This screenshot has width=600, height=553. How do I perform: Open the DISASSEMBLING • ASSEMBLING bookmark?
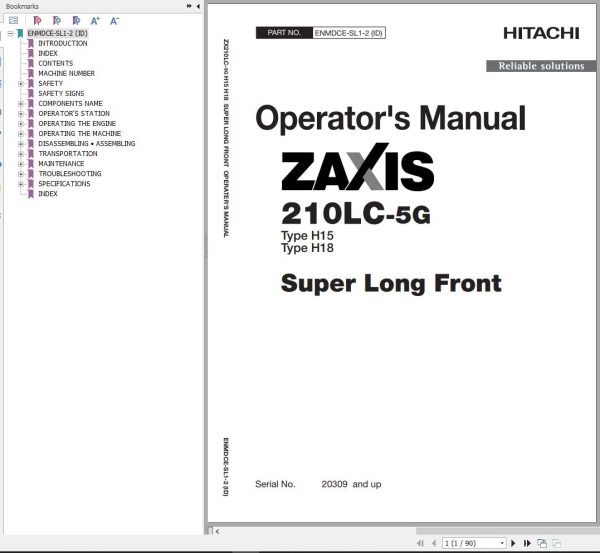point(86,144)
